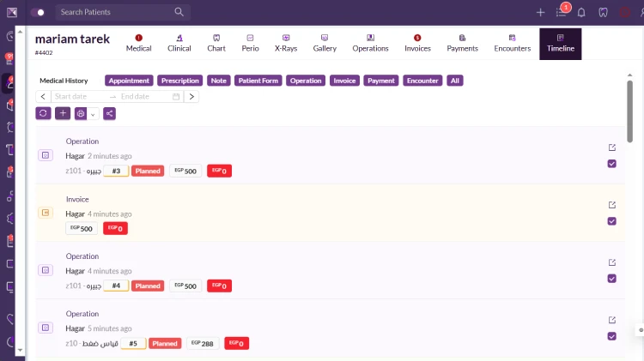Switch to the X-Rays tab
644x361 pixels.
click(285, 43)
